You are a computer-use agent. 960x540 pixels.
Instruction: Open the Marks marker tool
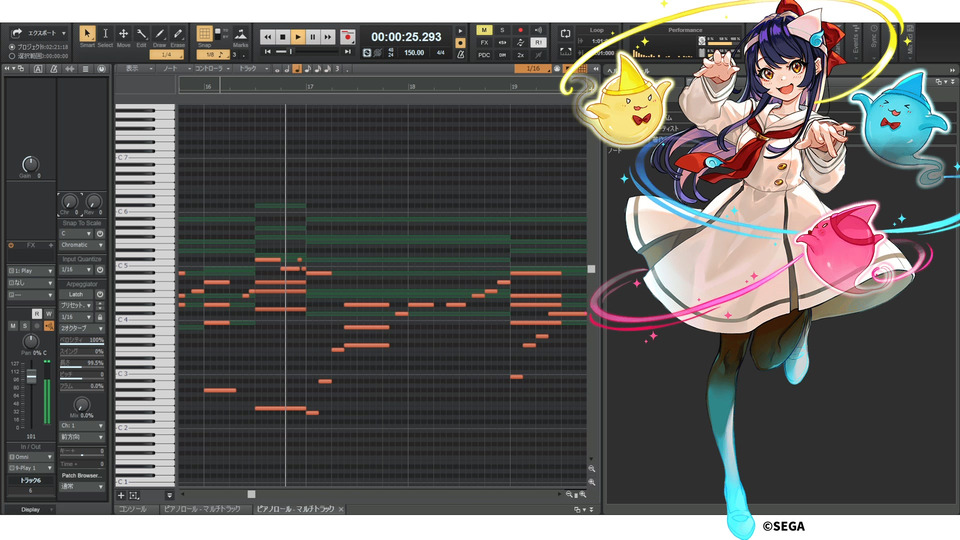(241, 35)
